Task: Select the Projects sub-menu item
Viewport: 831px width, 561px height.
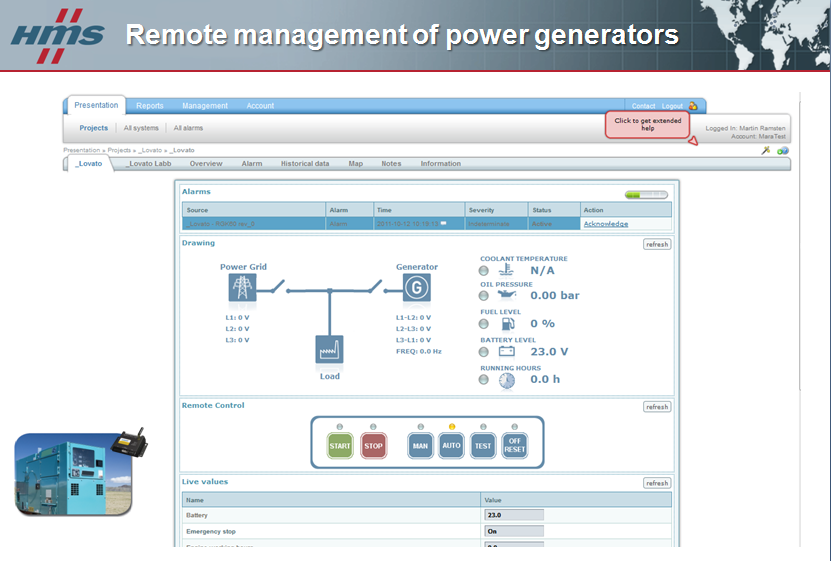Action: click(x=93, y=128)
